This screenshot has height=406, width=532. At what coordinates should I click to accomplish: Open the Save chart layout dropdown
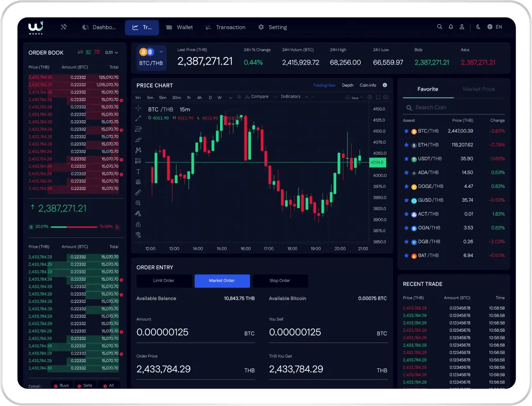click(354, 98)
